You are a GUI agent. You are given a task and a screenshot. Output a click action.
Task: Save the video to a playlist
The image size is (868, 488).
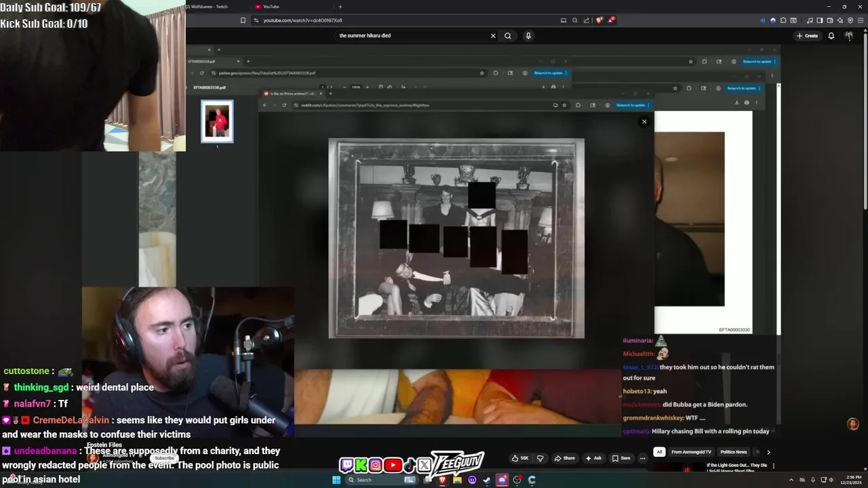pos(621,458)
